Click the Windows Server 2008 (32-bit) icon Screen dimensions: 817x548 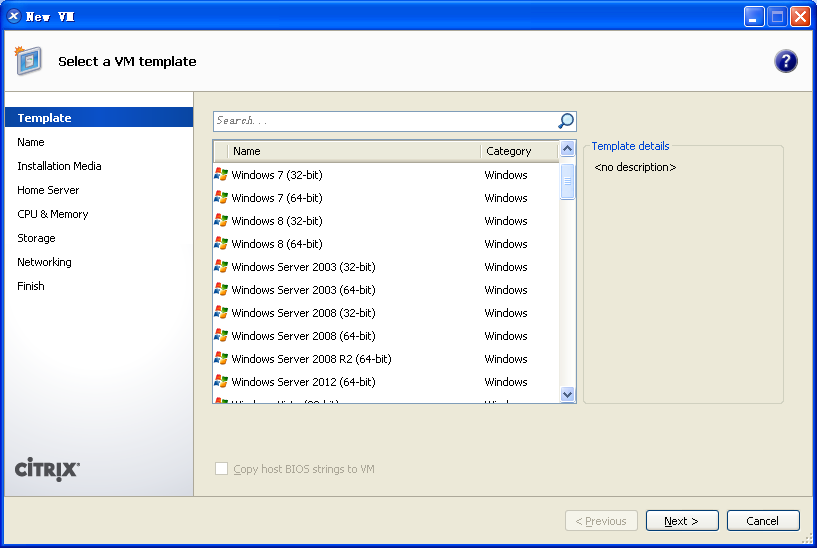click(221, 312)
